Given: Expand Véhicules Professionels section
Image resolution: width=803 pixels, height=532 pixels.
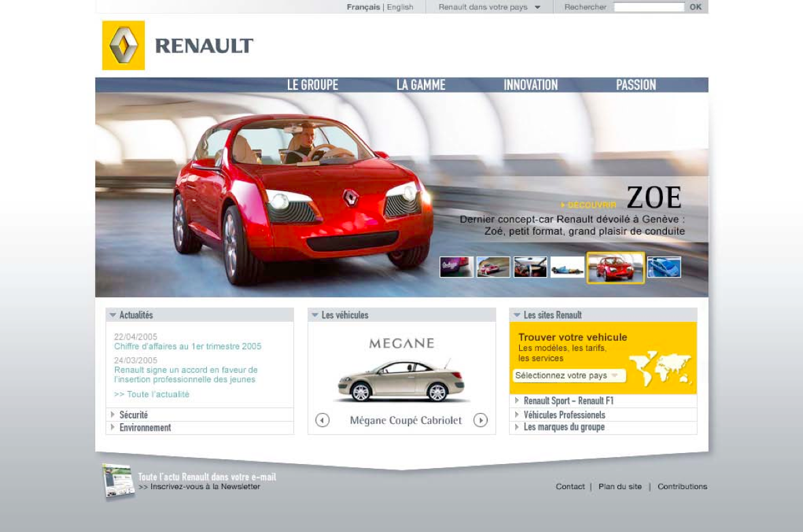Looking at the screenshot, I should click(x=604, y=415).
